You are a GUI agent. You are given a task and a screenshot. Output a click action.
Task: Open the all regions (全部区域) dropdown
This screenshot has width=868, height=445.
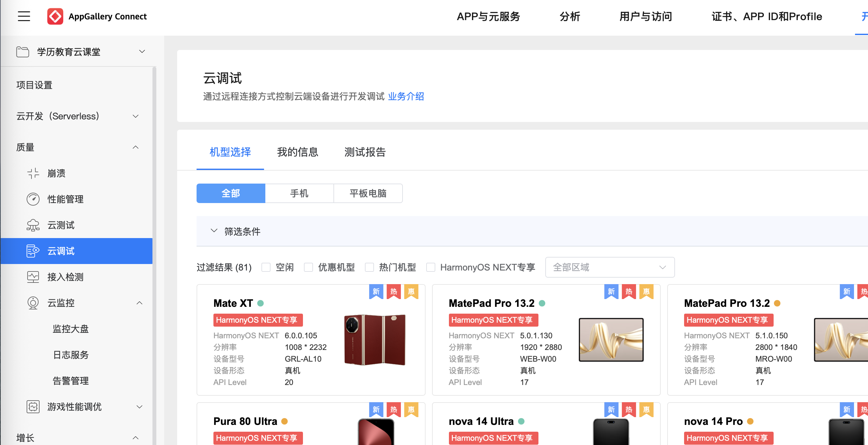[x=609, y=267]
